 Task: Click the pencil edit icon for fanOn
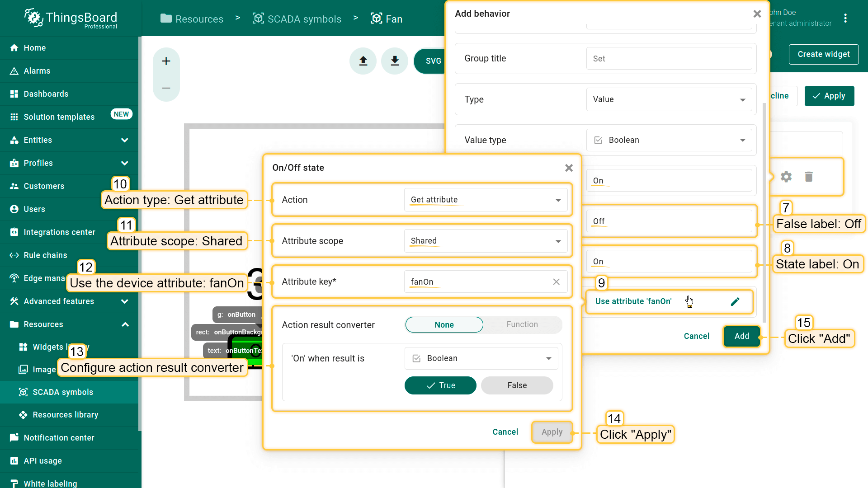735,301
